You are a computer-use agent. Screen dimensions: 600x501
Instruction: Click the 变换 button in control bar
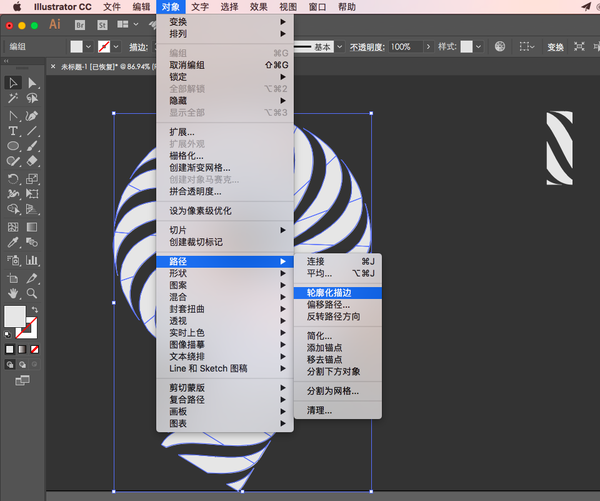(x=555, y=47)
